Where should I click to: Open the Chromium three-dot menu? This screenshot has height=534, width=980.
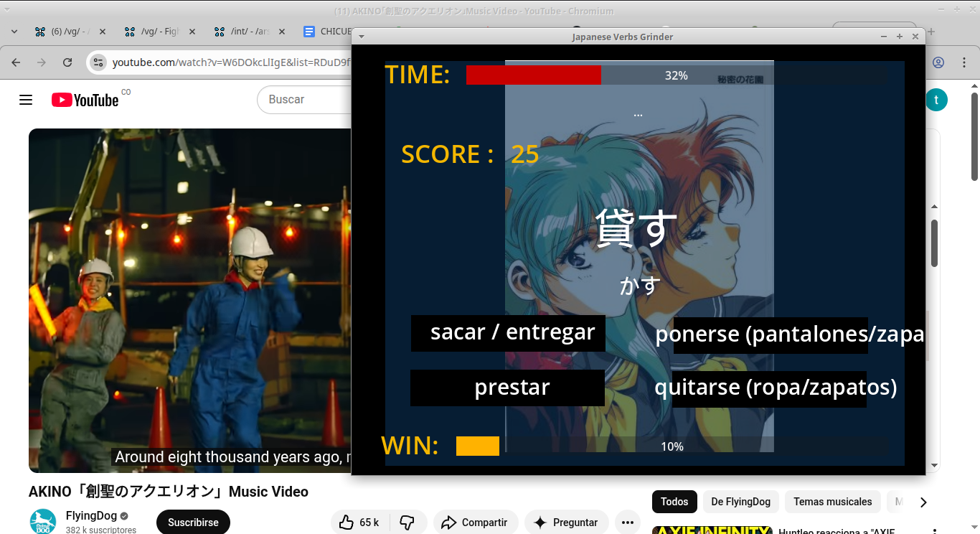click(x=963, y=62)
